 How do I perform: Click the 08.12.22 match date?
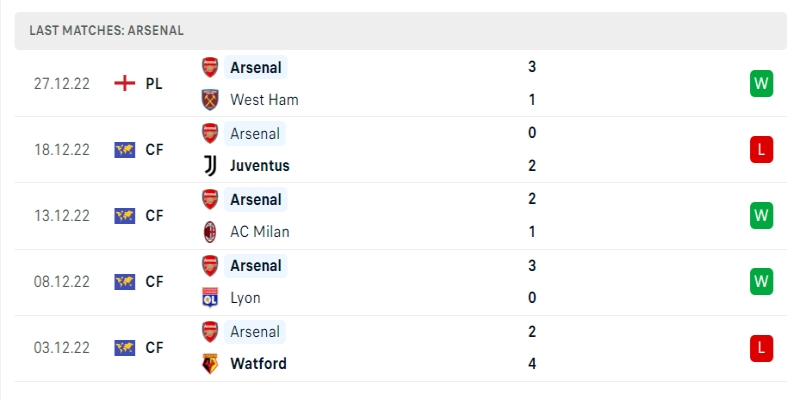[61, 282]
